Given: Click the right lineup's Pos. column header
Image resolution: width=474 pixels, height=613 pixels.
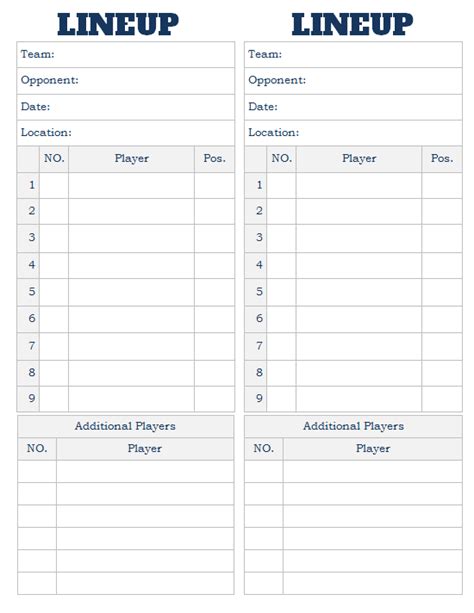Looking at the screenshot, I should [442, 159].
